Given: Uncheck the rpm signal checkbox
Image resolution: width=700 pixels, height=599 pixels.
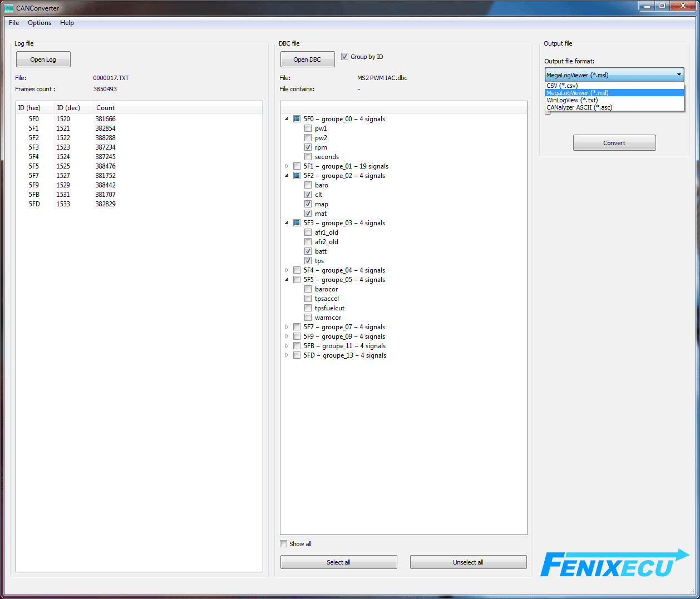Looking at the screenshot, I should [308, 147].
